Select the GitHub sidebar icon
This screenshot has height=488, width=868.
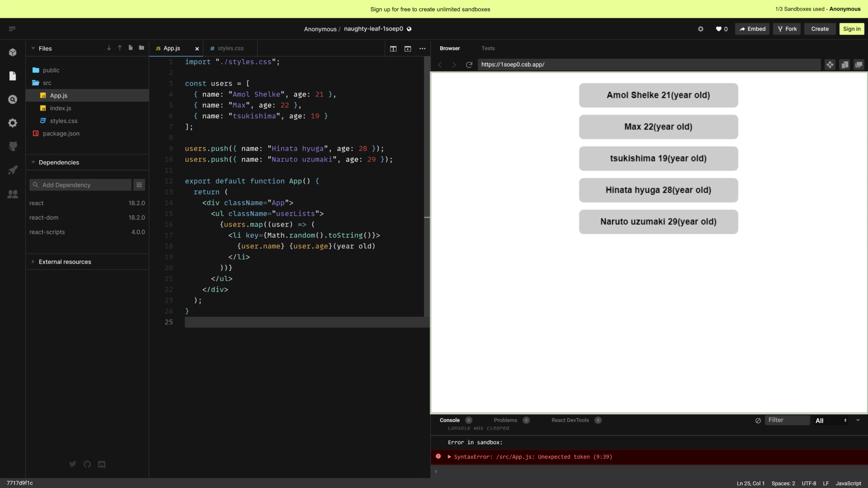click(13, 146)
